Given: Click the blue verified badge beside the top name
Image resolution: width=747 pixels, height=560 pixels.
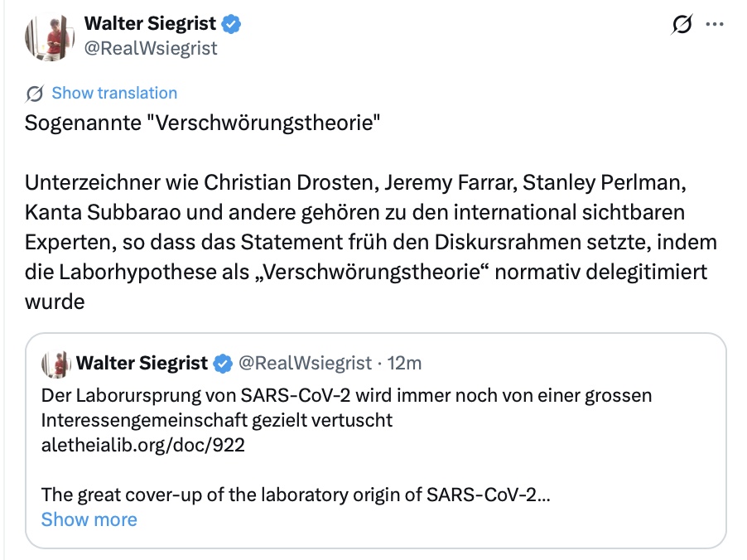Looking at the screenshot, I should (x=232, y=25).
